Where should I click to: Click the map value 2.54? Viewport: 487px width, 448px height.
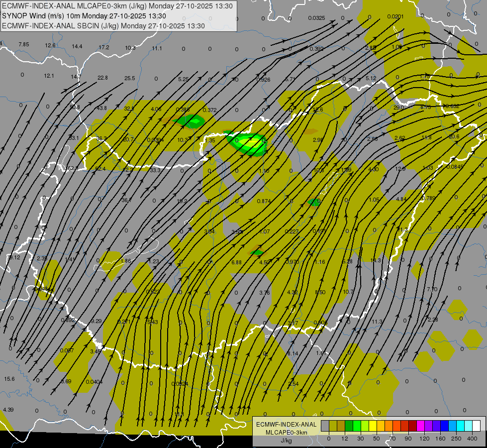[x=293, y=384]
